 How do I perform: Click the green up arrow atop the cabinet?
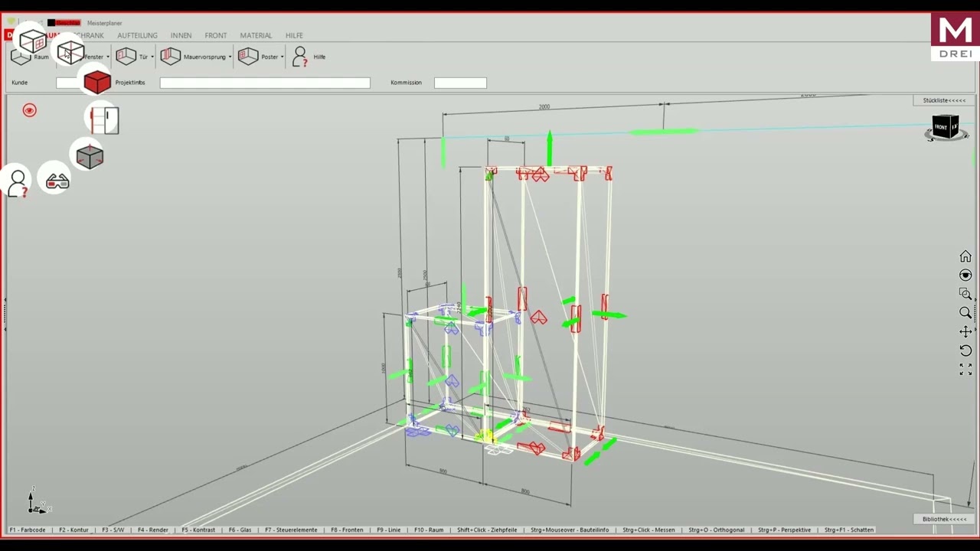[x=549, y=147]
